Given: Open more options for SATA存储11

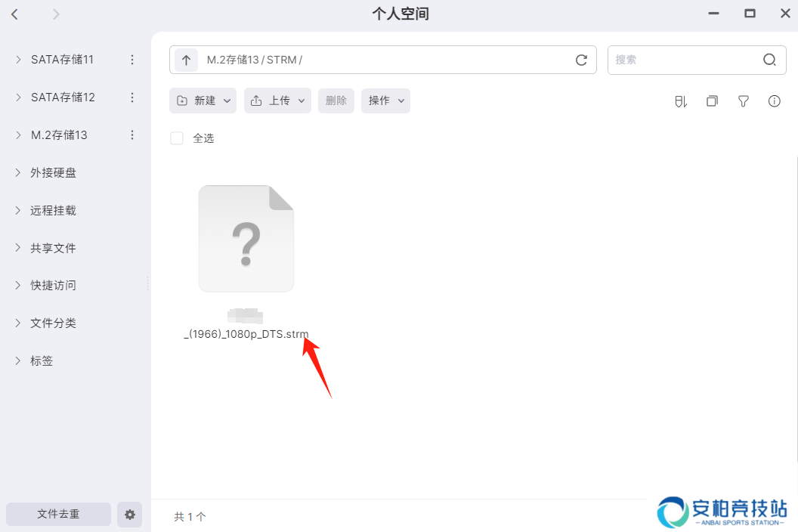Looking at the screenshot, I should [x=131, y=60].
